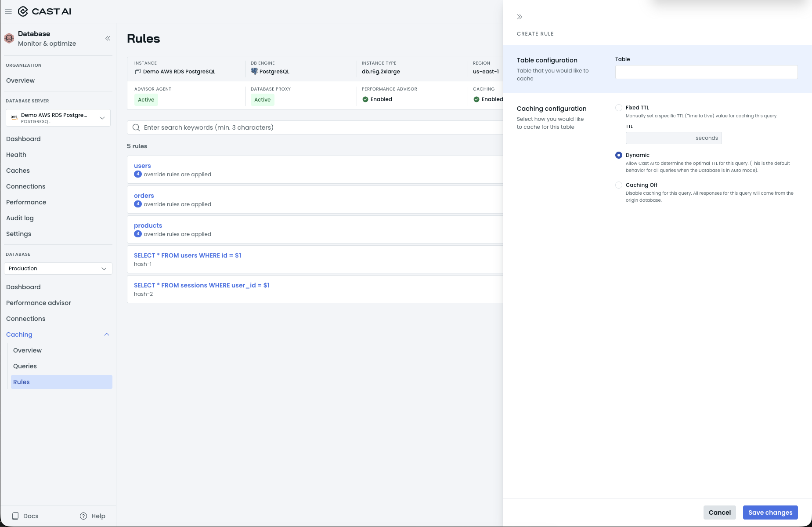Open database Connections under Production
The height and width of the screenshot is (527, 812).
(25, 319)
